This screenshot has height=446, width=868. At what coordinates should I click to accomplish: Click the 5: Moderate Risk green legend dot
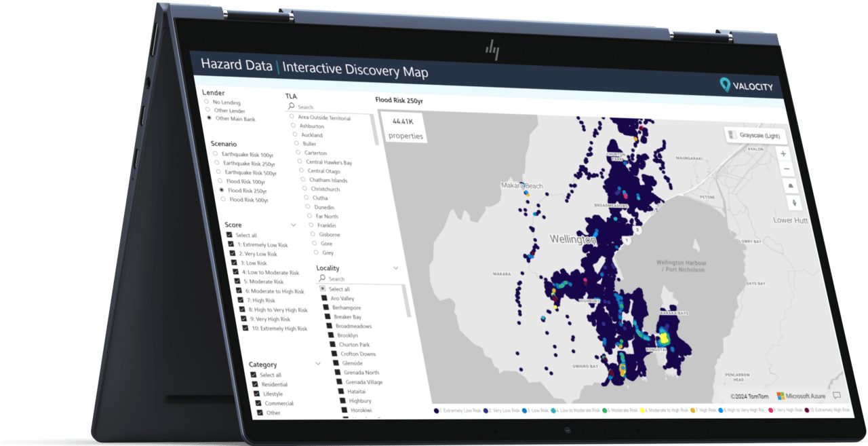(x=604, y=410)
